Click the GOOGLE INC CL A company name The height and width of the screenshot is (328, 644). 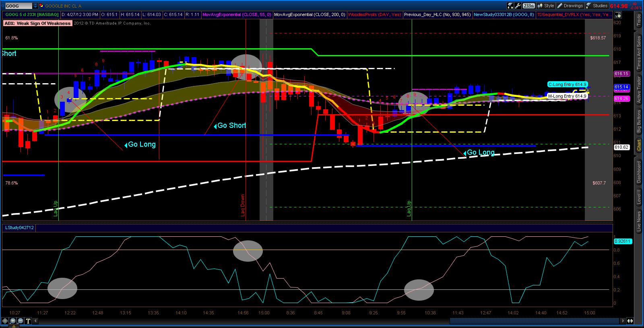[63, 6]
